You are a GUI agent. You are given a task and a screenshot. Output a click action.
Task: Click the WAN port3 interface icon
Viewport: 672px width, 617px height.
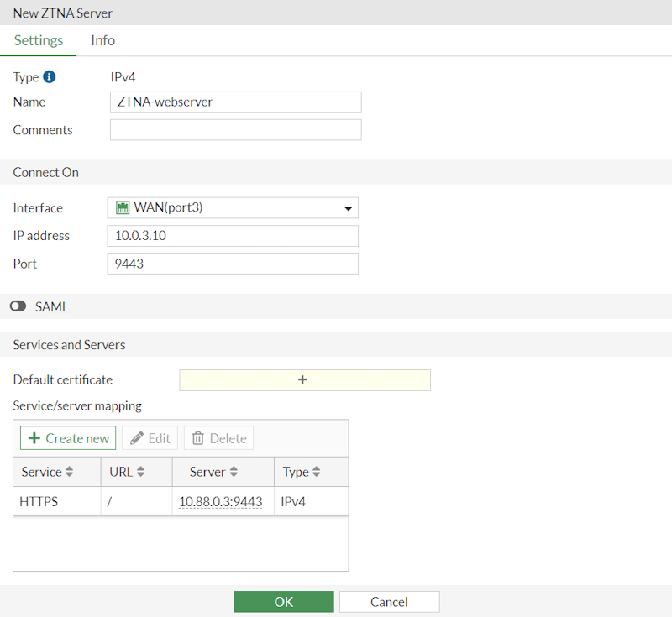[x=123, y=208]
